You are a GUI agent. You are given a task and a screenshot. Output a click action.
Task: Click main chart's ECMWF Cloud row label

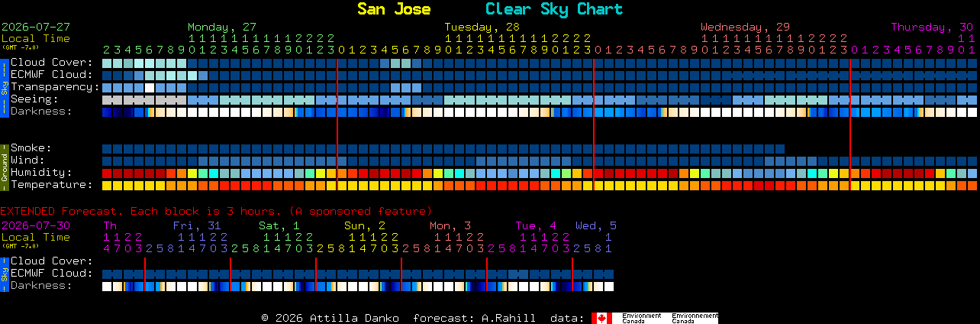[x=52, y=75]
